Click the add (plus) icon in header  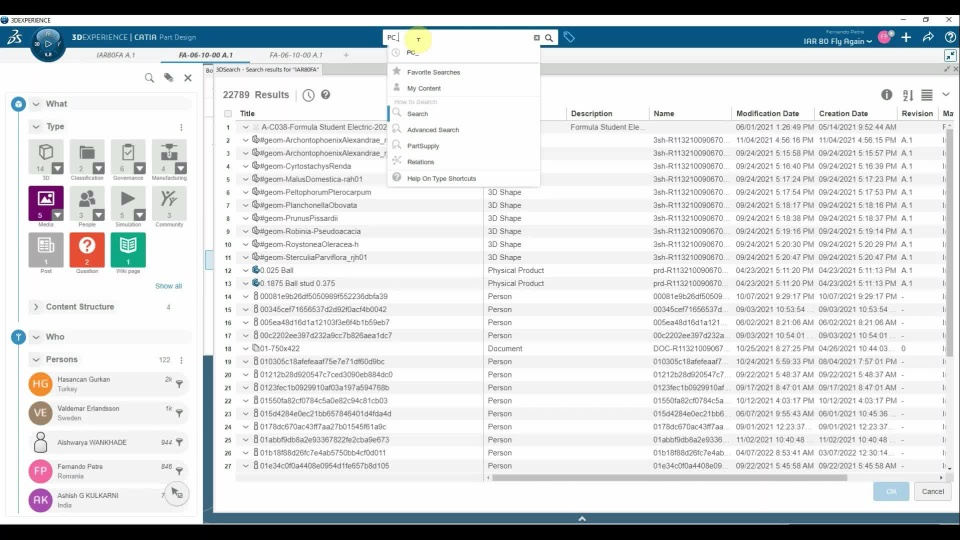[906, 37]
